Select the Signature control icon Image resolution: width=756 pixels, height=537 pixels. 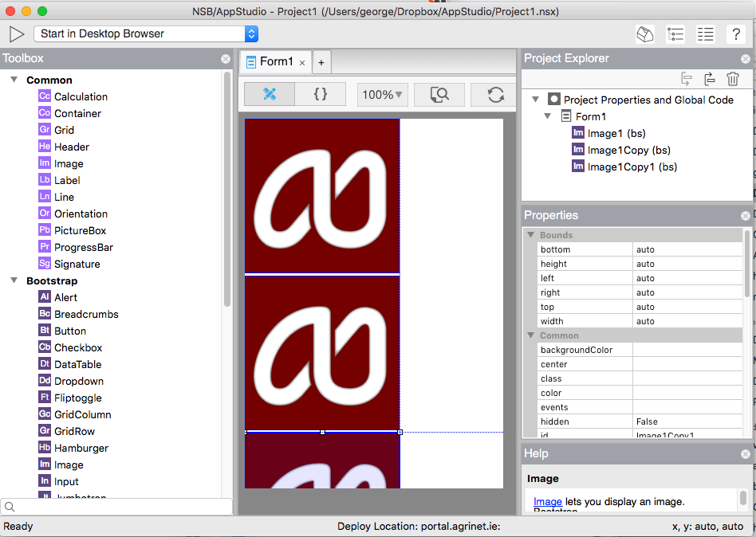coord(45,264)
